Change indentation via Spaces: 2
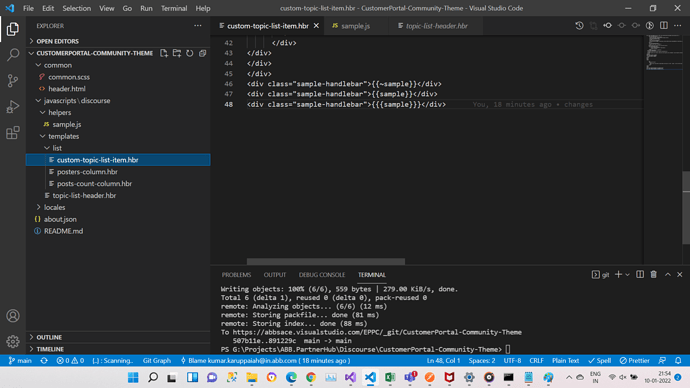 482,361
